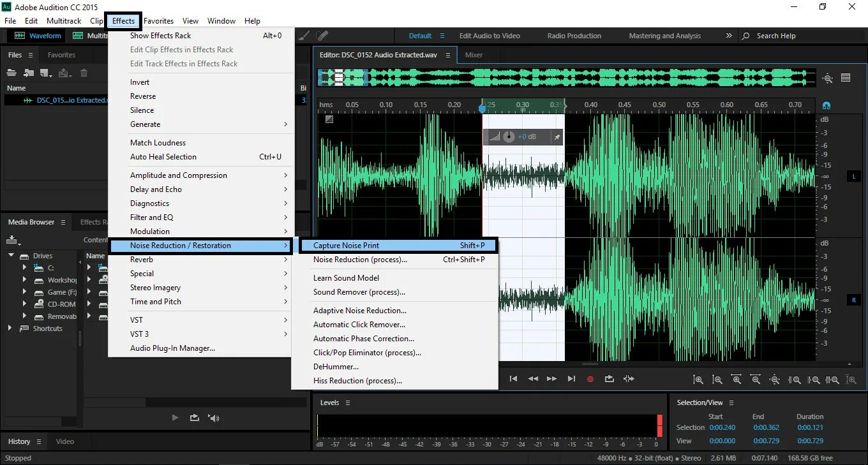Screen dimensions: 868x465
Task: Select the healing brush tool in toolbar
Action: coord(323,36)
